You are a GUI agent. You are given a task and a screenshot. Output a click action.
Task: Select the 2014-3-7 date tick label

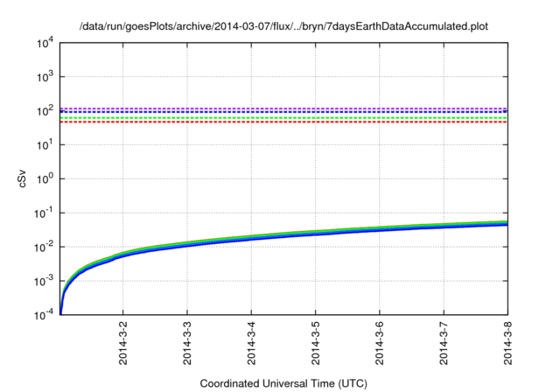444,344
